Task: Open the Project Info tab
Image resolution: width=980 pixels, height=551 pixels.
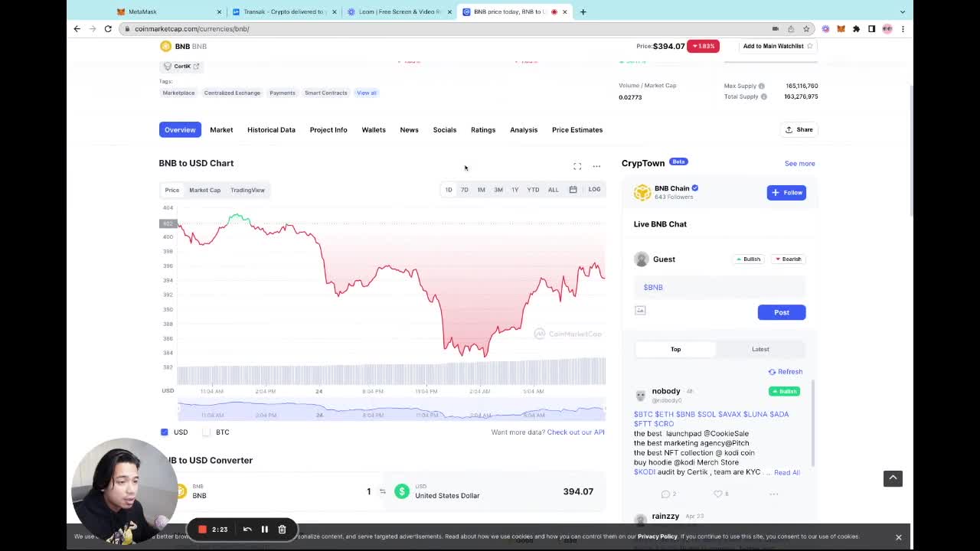Action: [x=328, y=129]
